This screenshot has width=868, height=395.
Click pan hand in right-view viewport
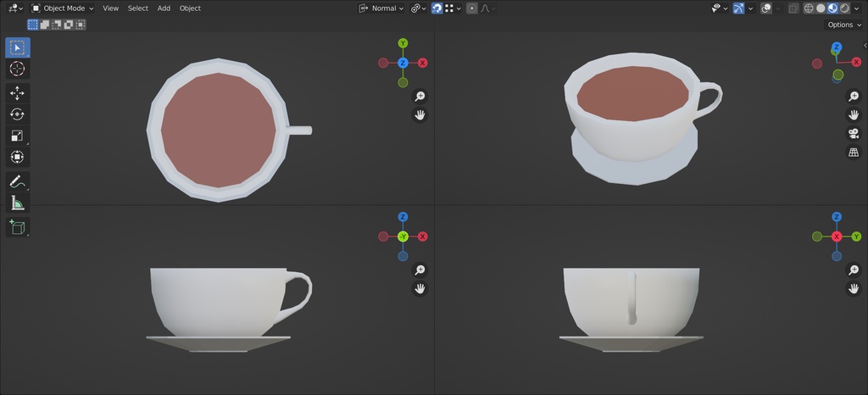pyautogui.click(x=854, y=289)
